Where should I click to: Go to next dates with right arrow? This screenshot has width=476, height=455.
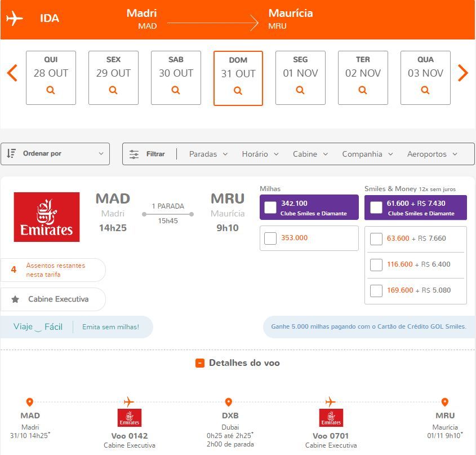click(x=463, y=73)
